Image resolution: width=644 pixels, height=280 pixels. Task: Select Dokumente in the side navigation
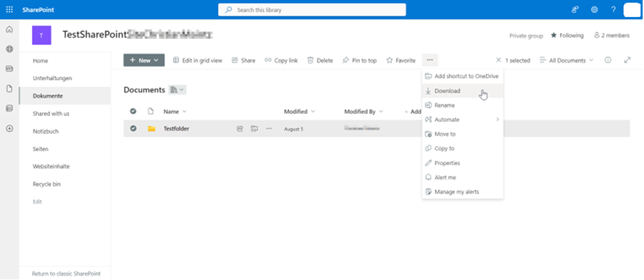[65, 96]
